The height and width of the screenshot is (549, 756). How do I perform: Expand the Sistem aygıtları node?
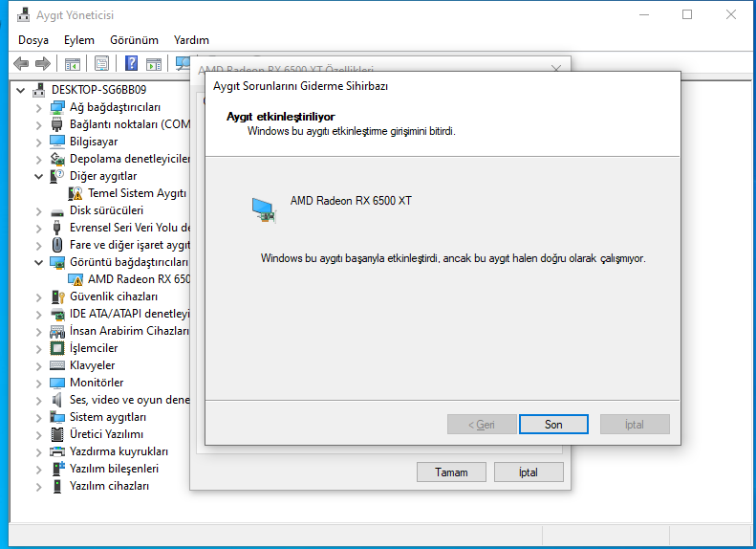[x=38, y=417]
